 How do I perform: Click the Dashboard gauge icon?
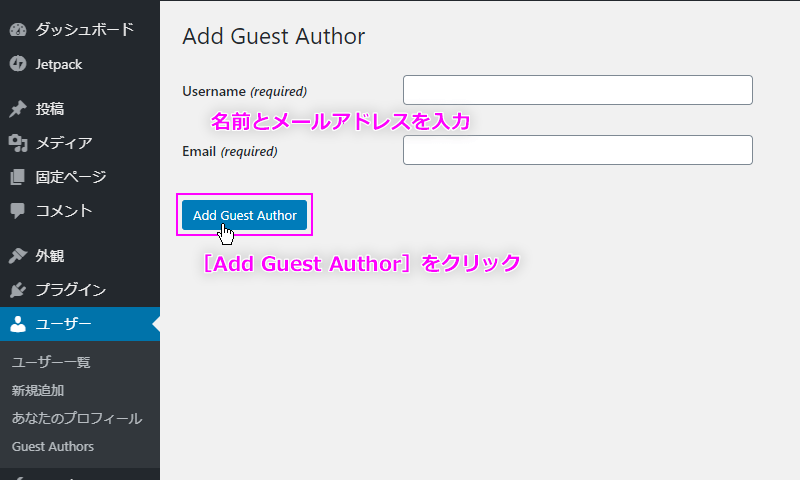click(18, 30)
